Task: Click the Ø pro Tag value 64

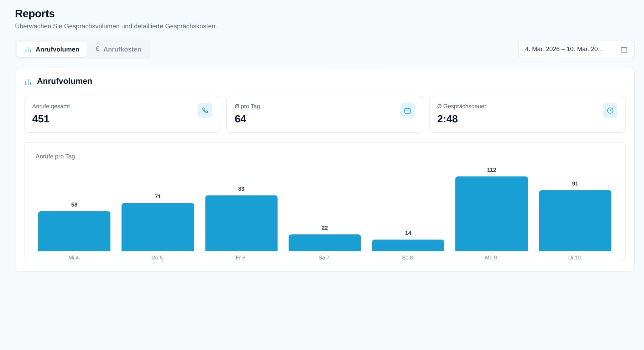Action: (x=240, y=119)
